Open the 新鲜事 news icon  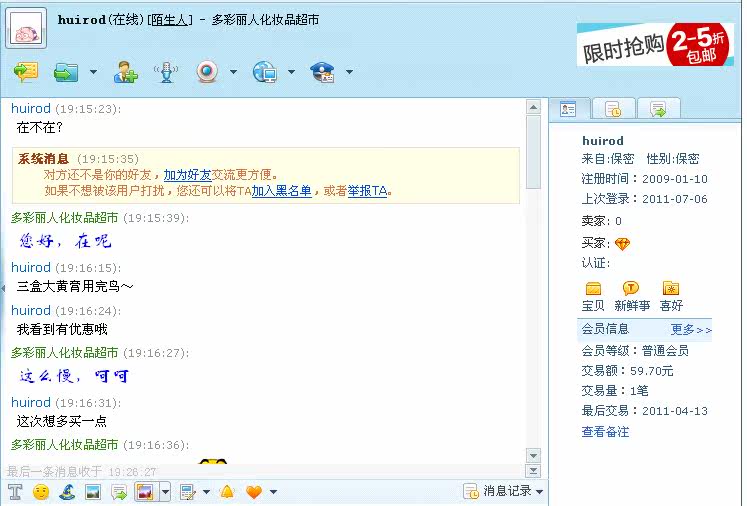click(x=631, y=288)
